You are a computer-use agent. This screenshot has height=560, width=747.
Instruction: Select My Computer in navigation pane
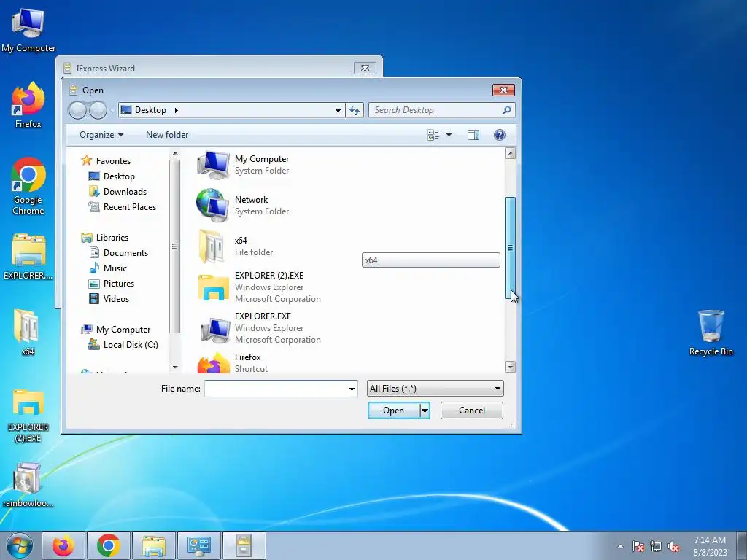(123, 330)
